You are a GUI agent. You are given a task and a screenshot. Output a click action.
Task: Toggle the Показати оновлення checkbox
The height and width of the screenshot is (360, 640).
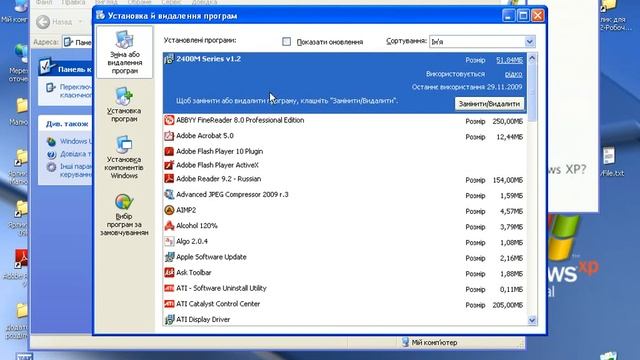pyautogui.click(x=287, y=42)
